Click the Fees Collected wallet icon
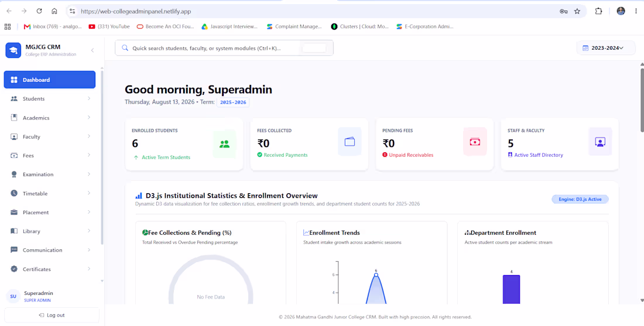The width and height of the screenshot is (644, 326). pos(350,142)
